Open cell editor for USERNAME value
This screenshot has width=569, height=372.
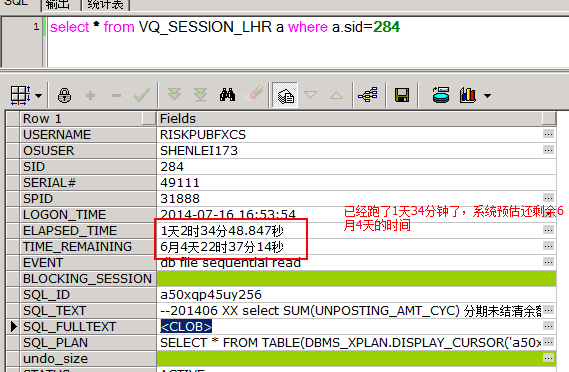click(x=548, y=134)
